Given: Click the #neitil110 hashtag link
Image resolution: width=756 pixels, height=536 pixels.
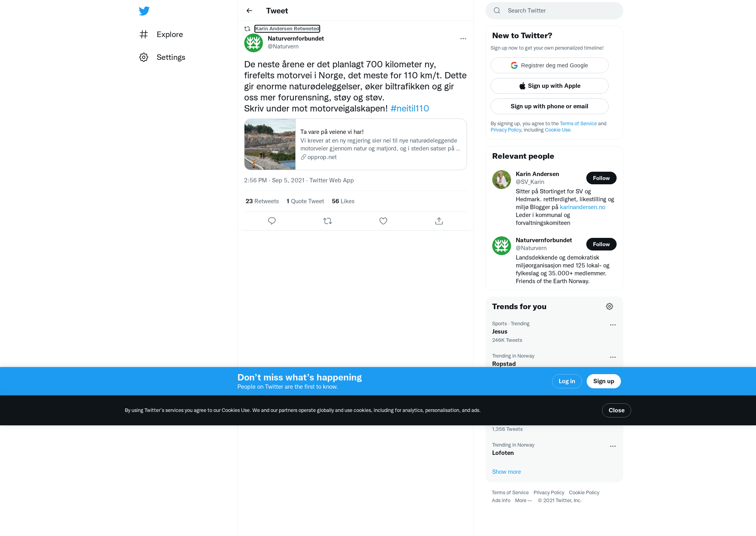Looking at the screenshot, I should (x=409, y=108).
